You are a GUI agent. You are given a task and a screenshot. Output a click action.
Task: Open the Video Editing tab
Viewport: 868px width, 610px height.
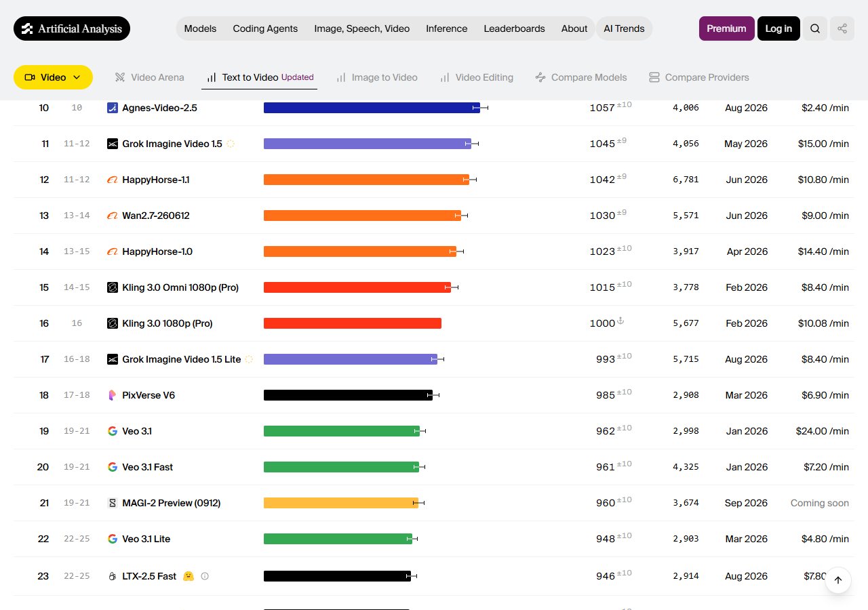point(476,77)
